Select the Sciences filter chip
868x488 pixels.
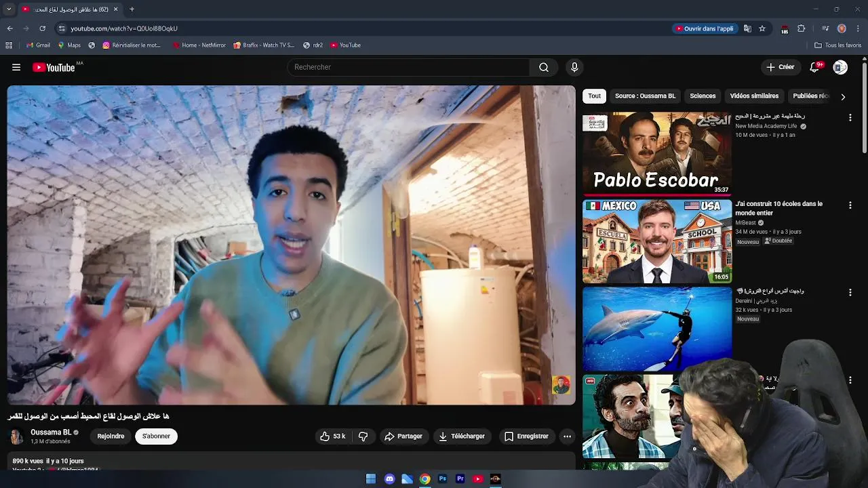(703, 96)
